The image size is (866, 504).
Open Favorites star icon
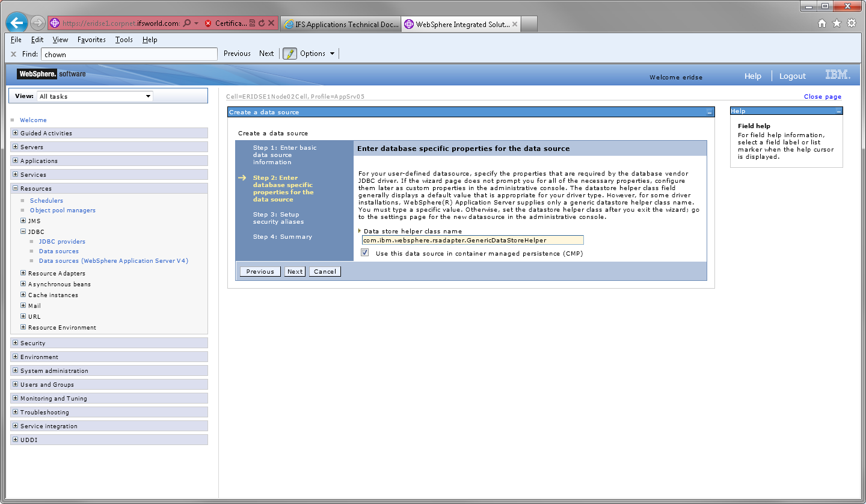tap(837, 23)
